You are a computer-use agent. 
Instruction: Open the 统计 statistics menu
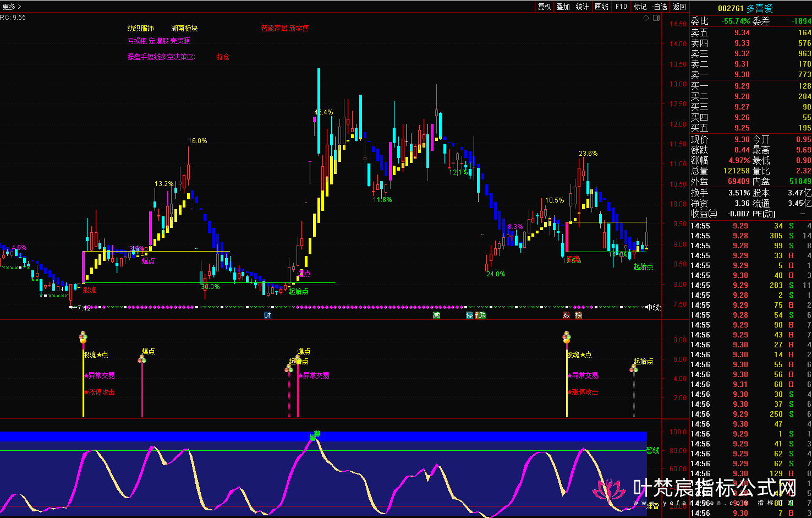click(x=582, y=7)
